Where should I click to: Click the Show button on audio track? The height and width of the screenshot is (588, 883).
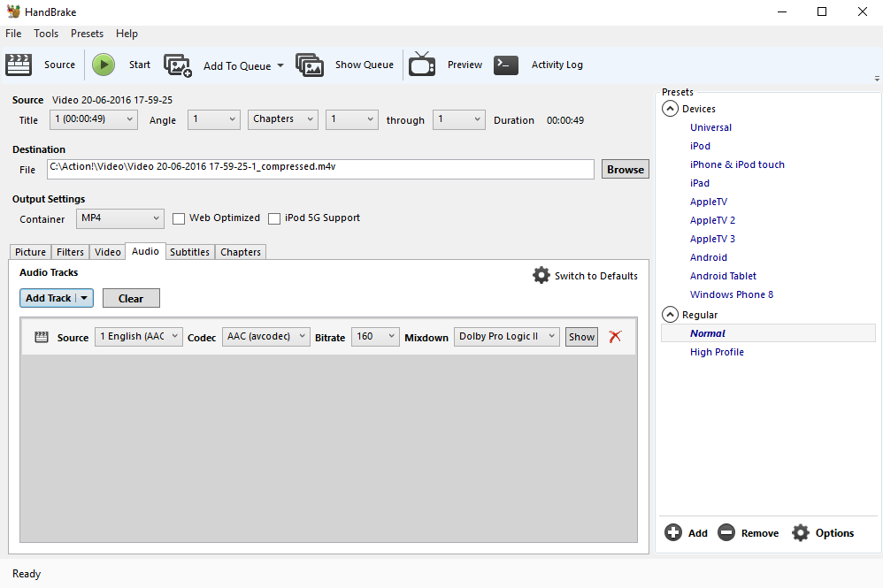(x=581, y=337)
